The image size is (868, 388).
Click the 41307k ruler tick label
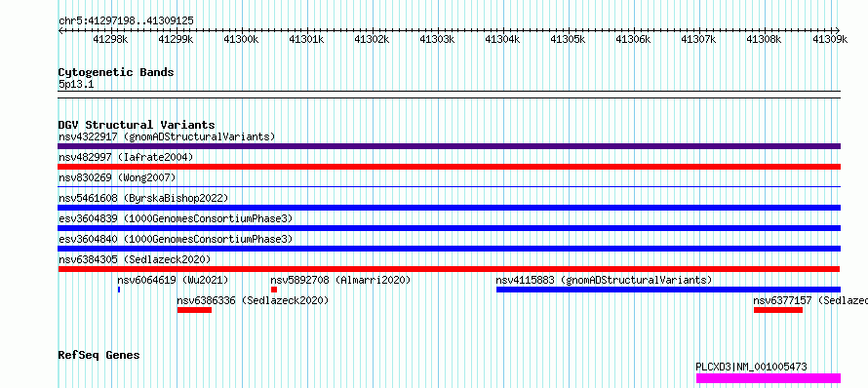pyautogui.click(x=698, y=39)
